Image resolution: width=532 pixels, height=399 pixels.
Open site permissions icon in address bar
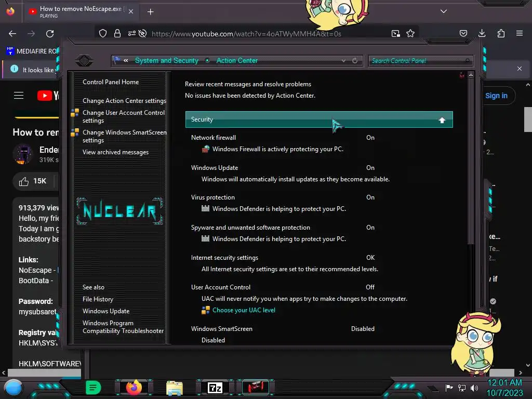coord(131,33)
